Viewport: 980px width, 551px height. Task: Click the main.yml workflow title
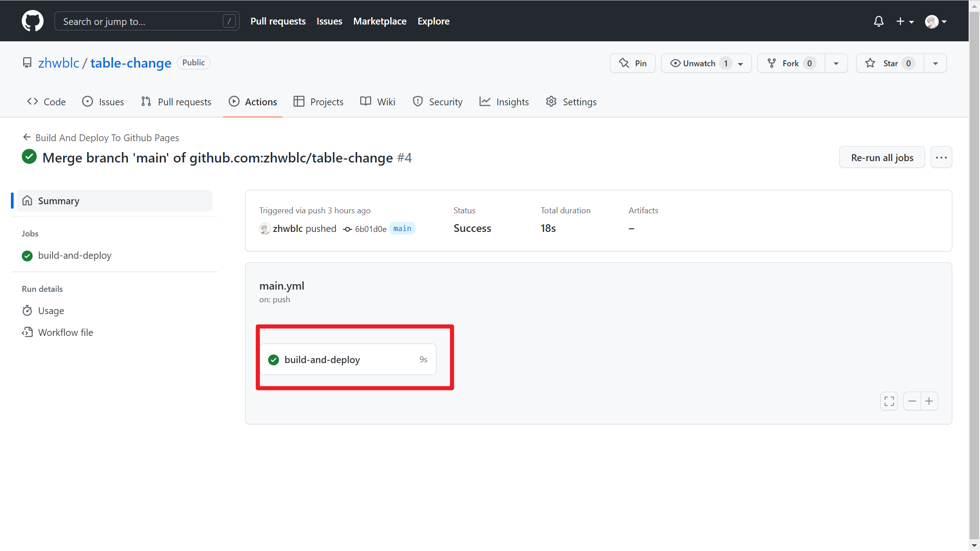(282, 286)
